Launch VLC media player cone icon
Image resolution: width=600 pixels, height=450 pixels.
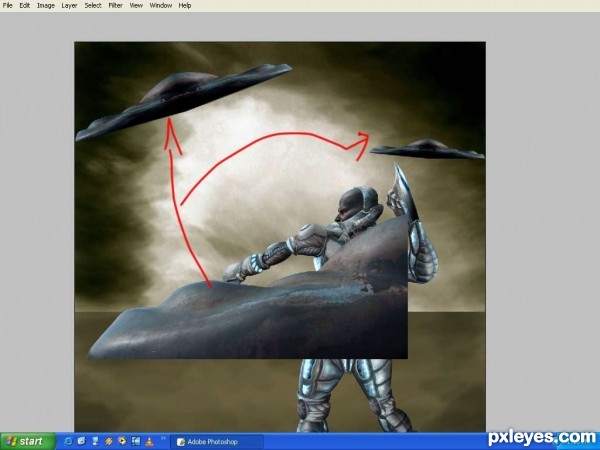coord(149,441)
